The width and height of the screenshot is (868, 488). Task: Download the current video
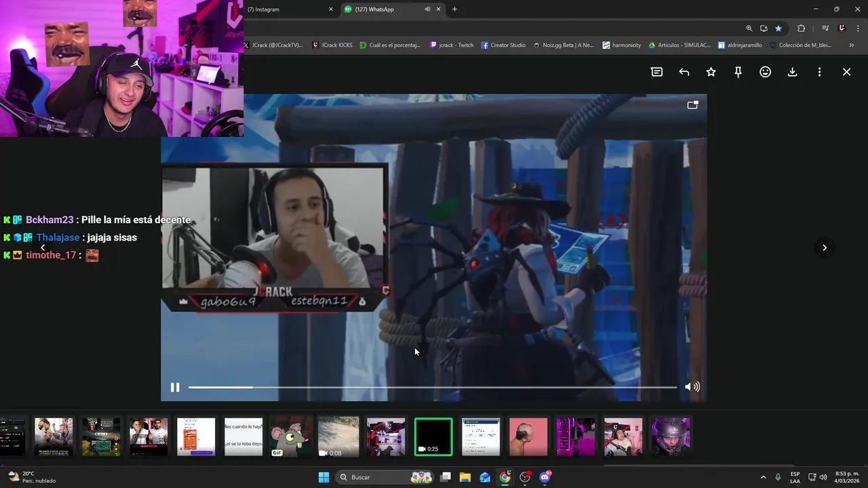point(792,72)
